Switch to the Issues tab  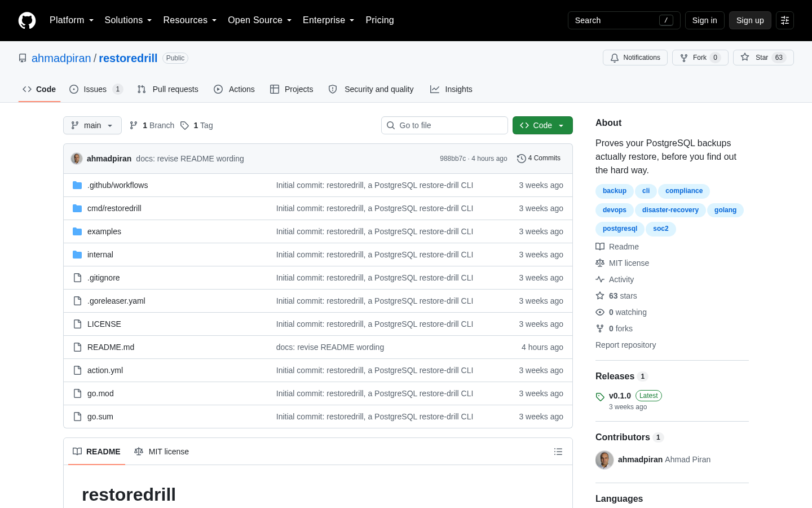(x=96, y=89)
